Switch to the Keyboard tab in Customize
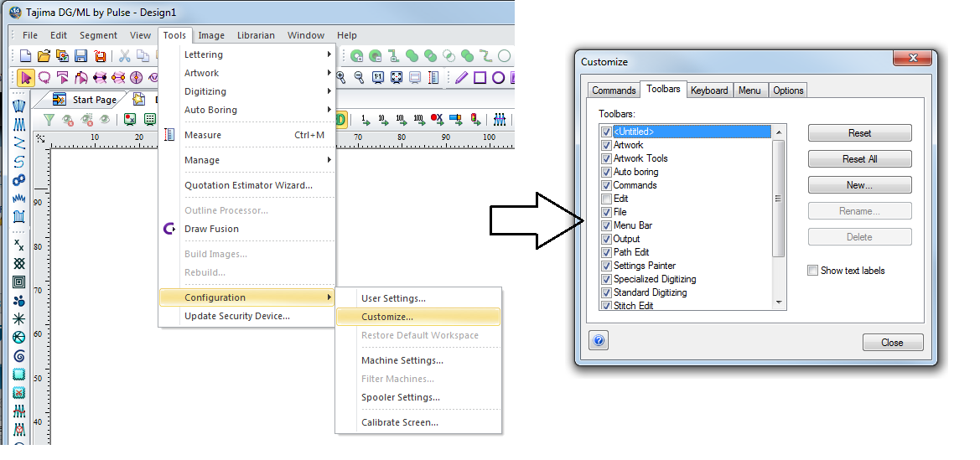The height and width of the screenshot is (460, 980). tap(709, 90)
